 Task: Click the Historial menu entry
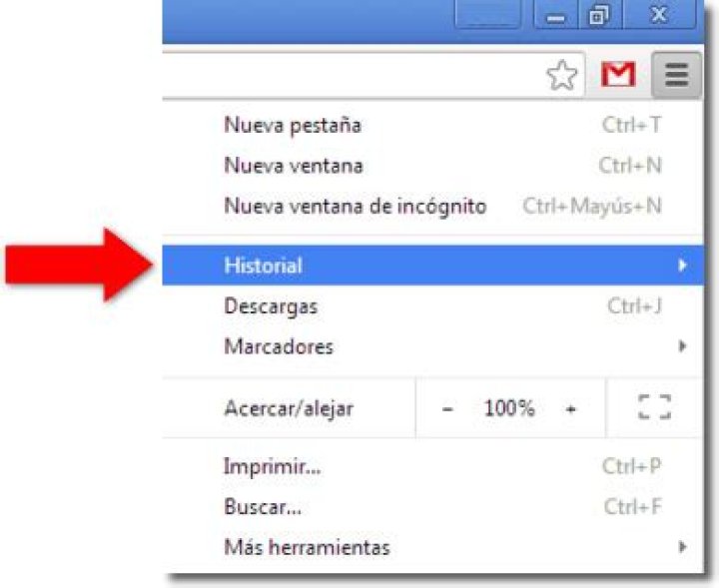click(x=432, y=265)
